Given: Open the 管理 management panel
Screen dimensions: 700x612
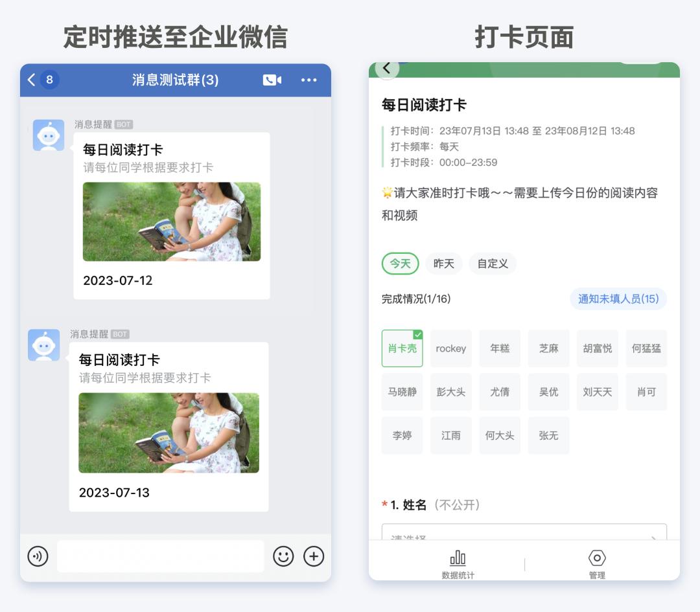Looking at the screenshot, I should [596, 563].
